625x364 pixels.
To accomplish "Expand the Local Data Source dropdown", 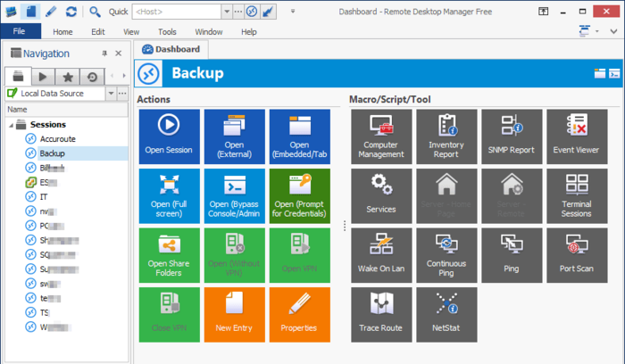I will point(111,93).
